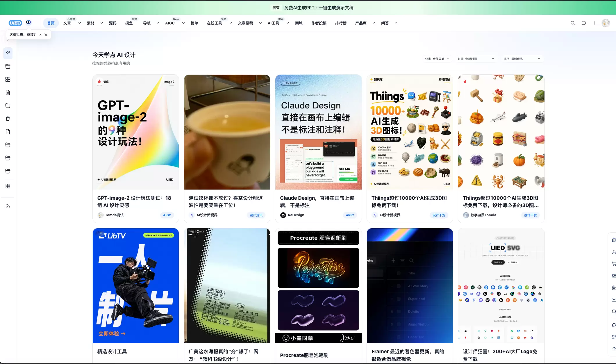This screenshot has width=616, height=364.
Task: Open the tea cup photo thumbnail
Action: coord(227,132)
